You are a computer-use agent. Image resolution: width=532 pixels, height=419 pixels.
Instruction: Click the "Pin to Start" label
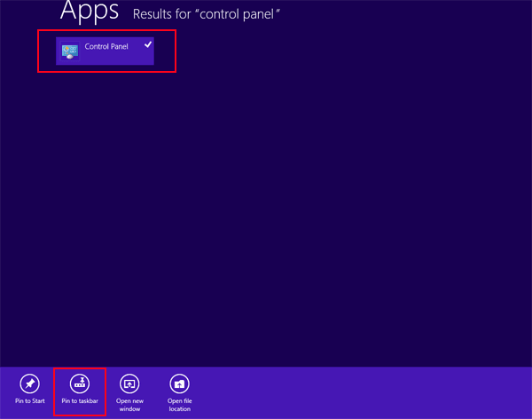30,401
